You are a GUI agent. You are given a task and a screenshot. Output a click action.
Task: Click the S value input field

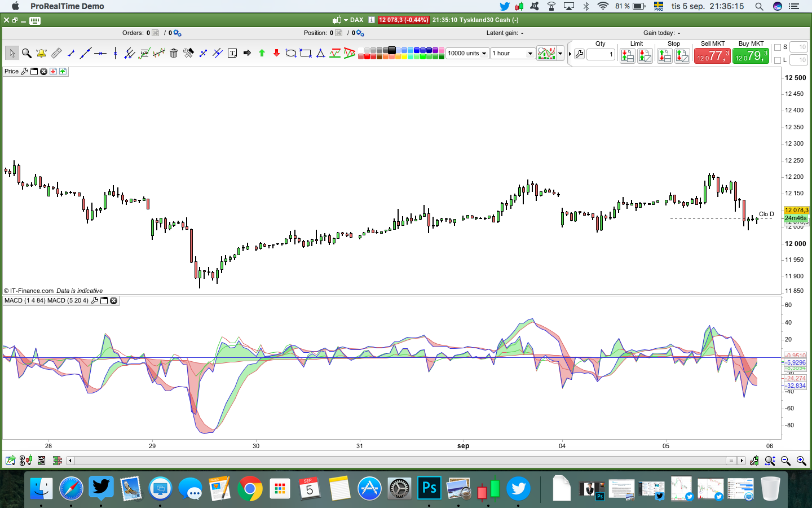pos(798,47)
